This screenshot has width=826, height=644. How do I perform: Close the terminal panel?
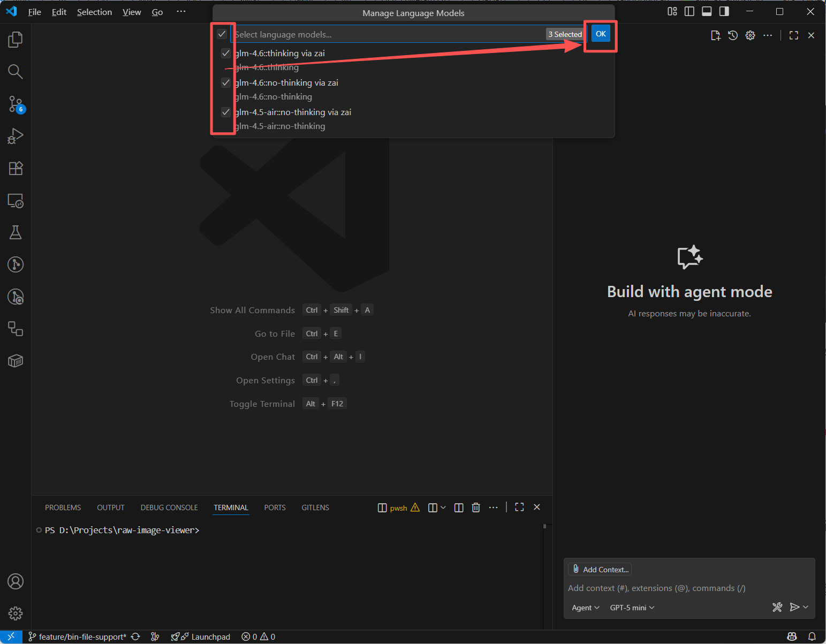537,507
